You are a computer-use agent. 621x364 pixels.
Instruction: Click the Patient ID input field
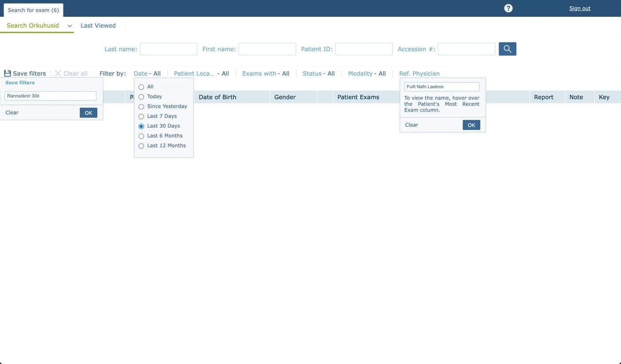click(364, 49)
